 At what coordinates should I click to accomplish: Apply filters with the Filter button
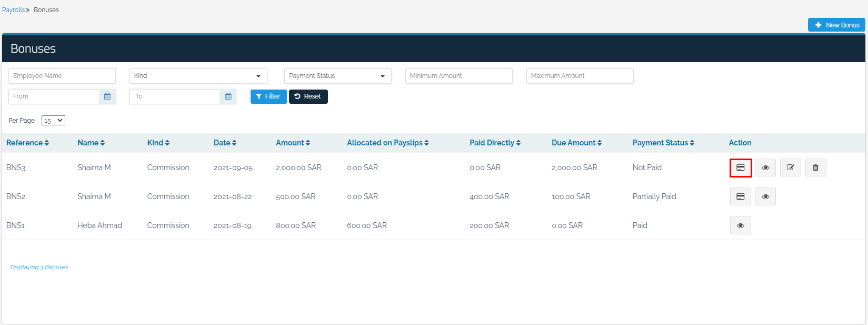click(268, 96)
